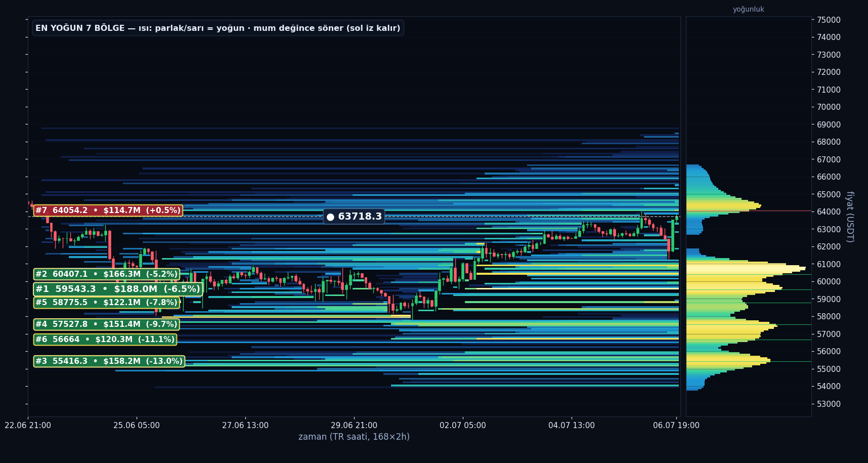The height and width of the screenshot is (463, 868).
Task: Click the #6 56664 zone label
Action: [x=105, y=340]
